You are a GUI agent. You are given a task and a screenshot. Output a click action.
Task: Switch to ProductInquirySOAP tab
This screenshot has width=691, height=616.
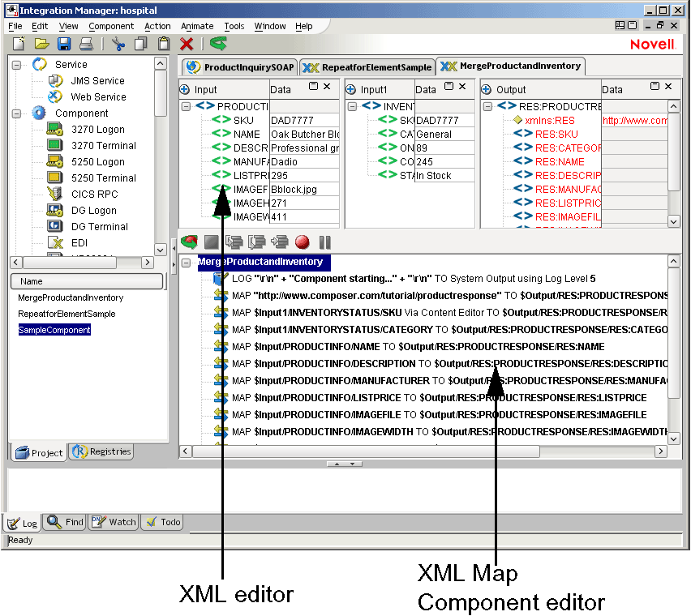240,67
